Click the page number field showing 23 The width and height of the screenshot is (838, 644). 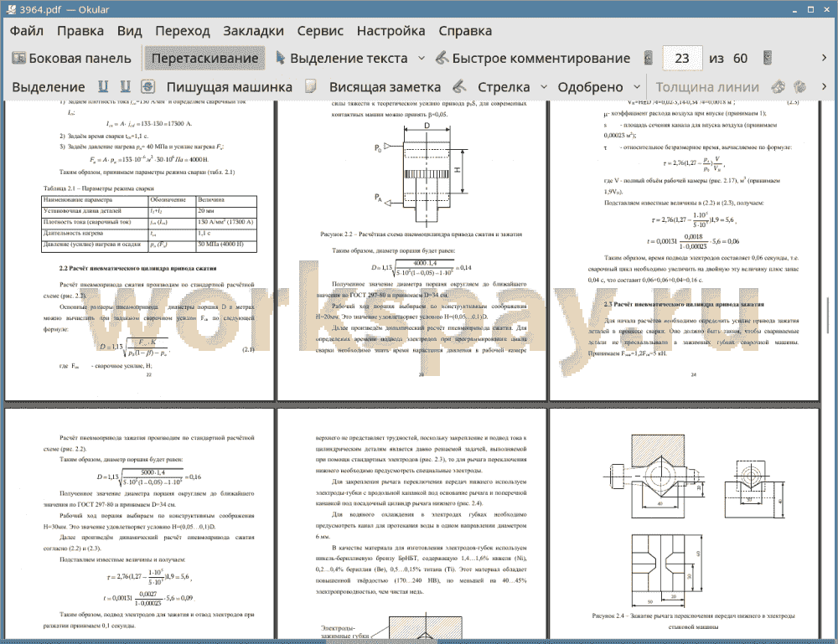coord(682,59)
